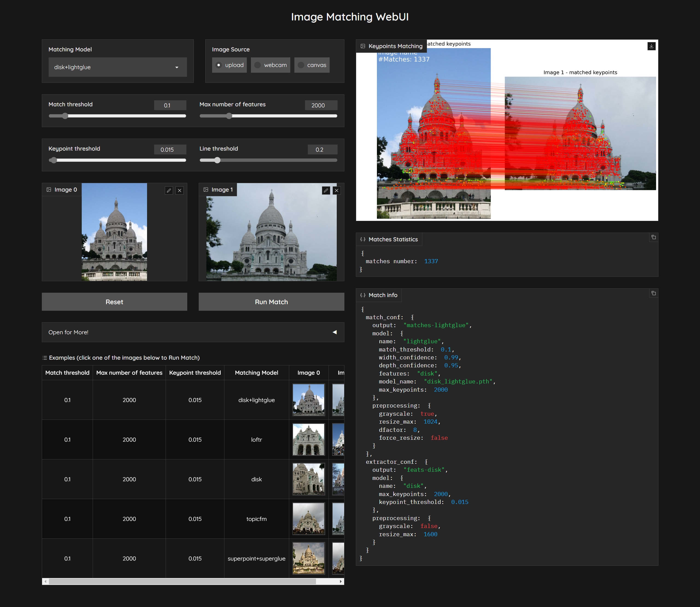Click the Keypoint threshold column header
700x607 pixels.
click(x=195, y=373)
